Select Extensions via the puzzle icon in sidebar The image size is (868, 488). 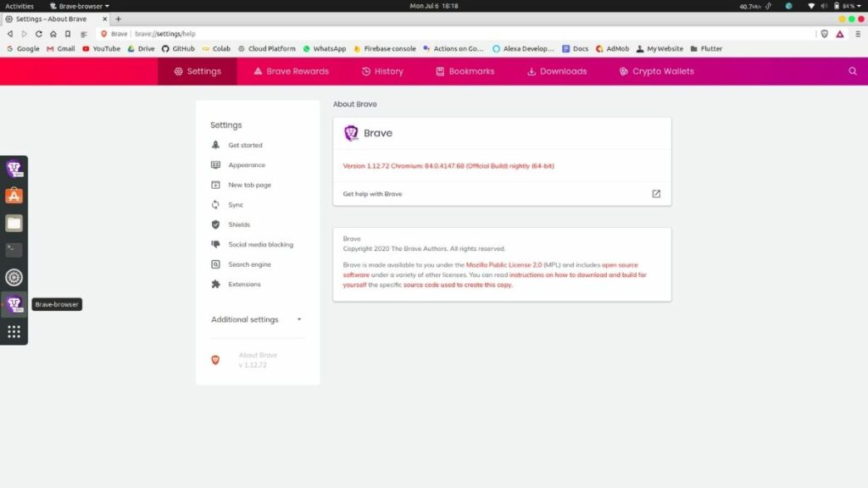tap(215, 284)
